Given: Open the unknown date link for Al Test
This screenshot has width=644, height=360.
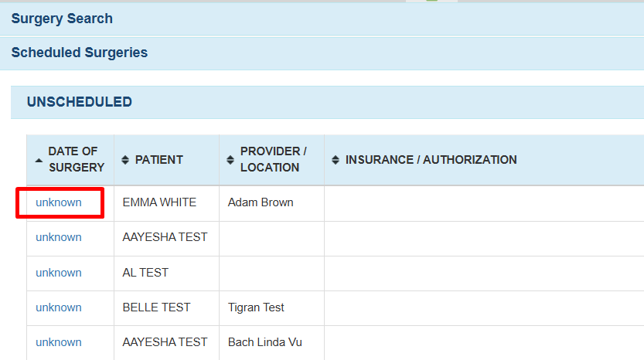Looking at the screenshot, I should coord(59,273).
